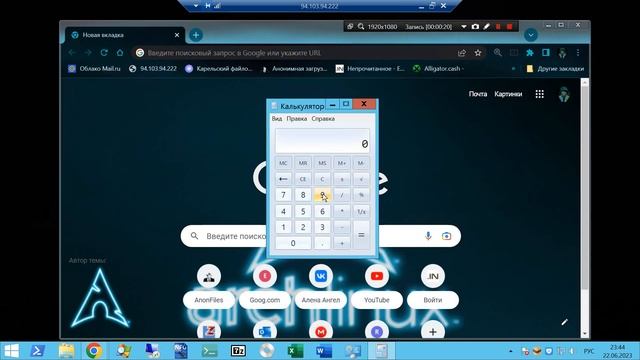The width and height of the screenshot is (640, 360).
Task: Click the browser back arrow
Action: (72, 53)
